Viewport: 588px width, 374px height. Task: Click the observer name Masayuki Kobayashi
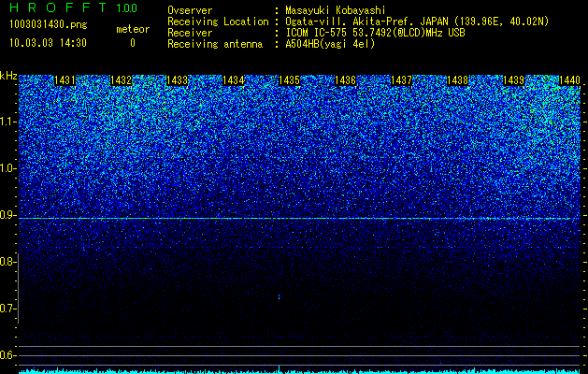(x=336, y=10)
